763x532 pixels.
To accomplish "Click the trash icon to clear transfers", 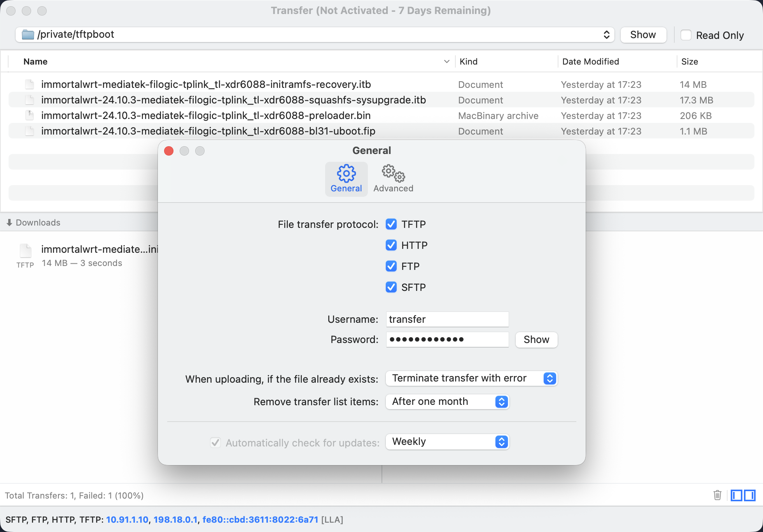I will (x=717, y=495).
